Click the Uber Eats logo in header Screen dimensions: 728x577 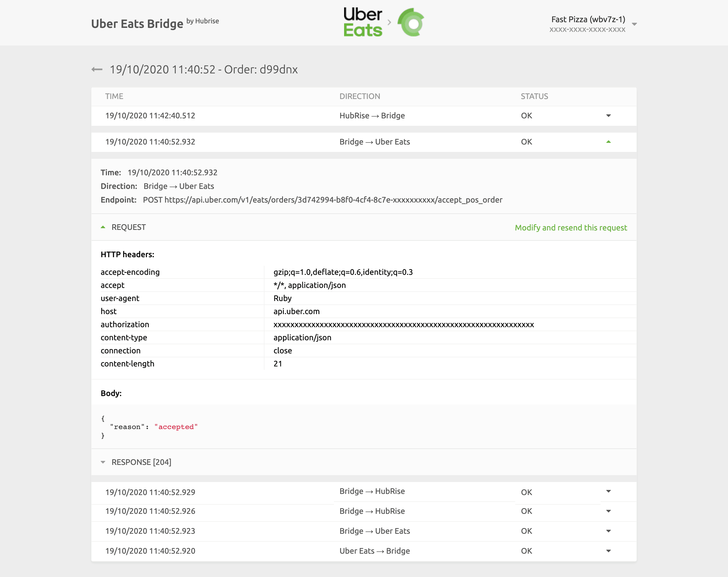pyautogui.click(x=363, y=22)
